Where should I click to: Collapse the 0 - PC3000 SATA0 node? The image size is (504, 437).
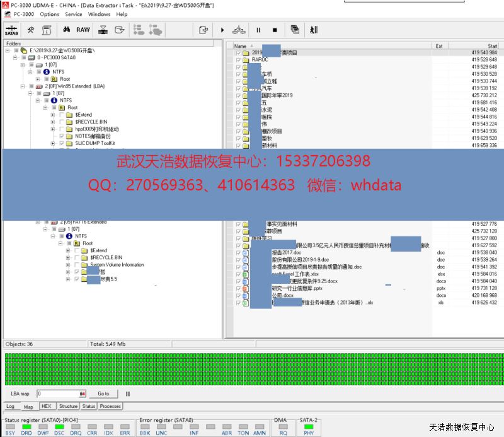tap(16, 57)
